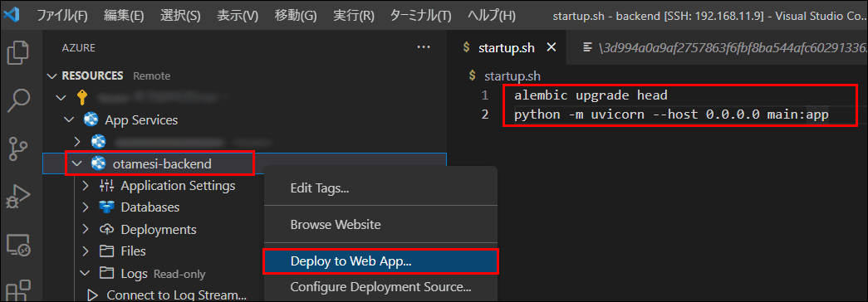Screen dimensions: 868x302
Task: Choose Browse Website from context menu
Action: coord(381,225)
